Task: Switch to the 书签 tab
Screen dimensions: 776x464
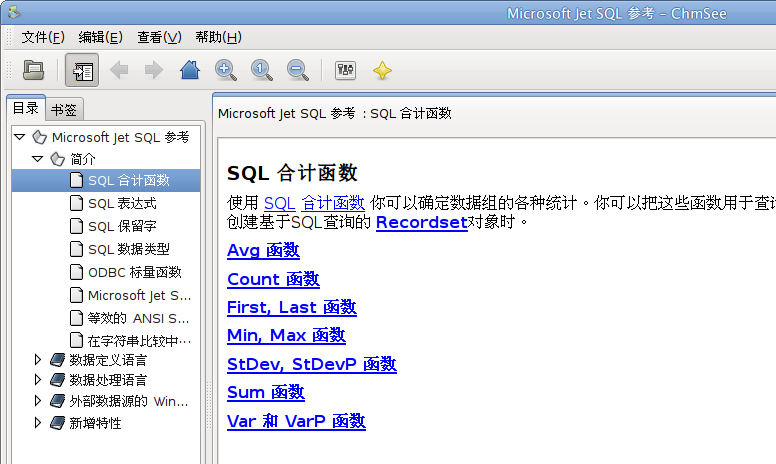Action: pyautogui.click(x=64, y=110)
